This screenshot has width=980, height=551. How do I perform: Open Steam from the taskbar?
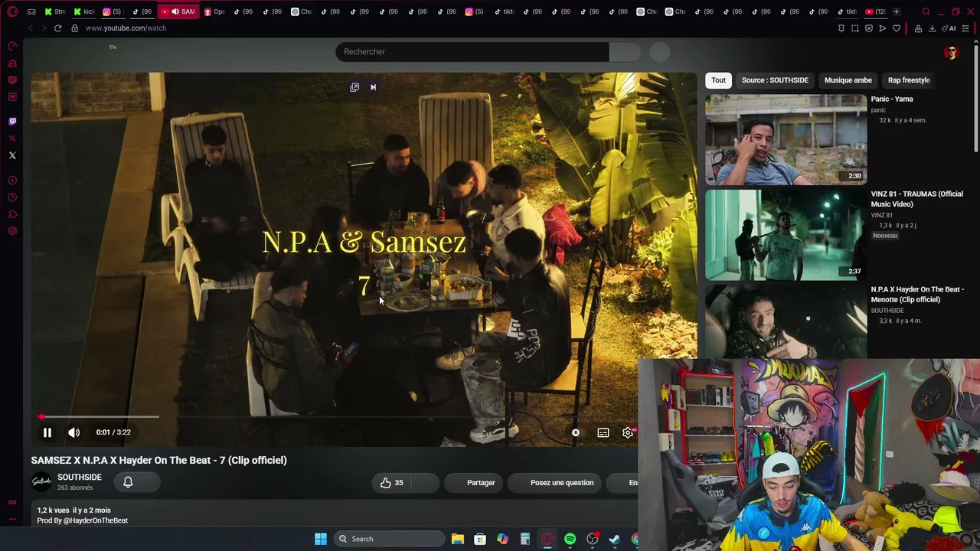[615, 539]
